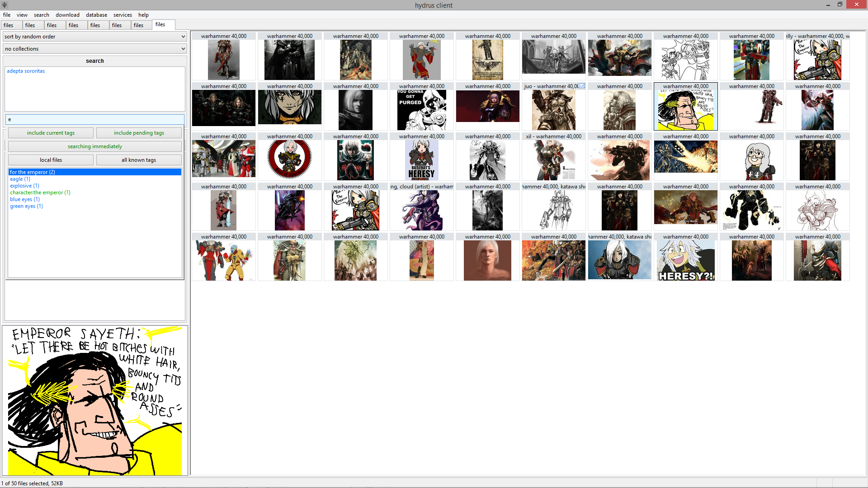Screen dimensions: 868x488
Task: Click 'green eyes (1)' tag in results list
Action: tap(26, 206)
